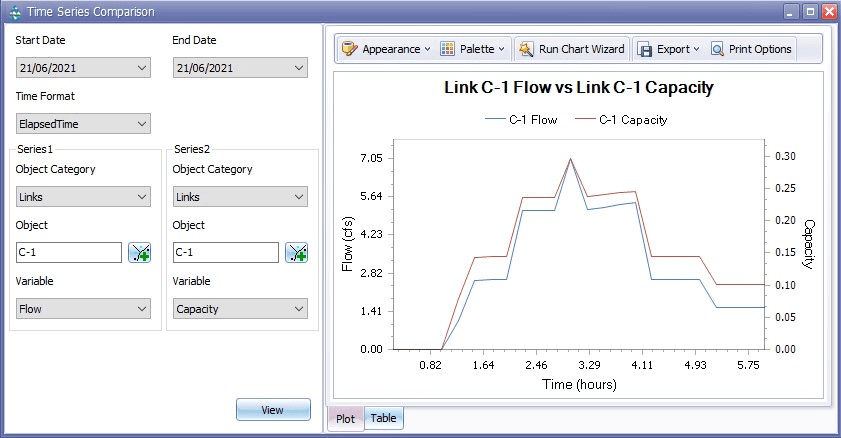Expand Series1 Object Category dropdown

tap(84, 197)
